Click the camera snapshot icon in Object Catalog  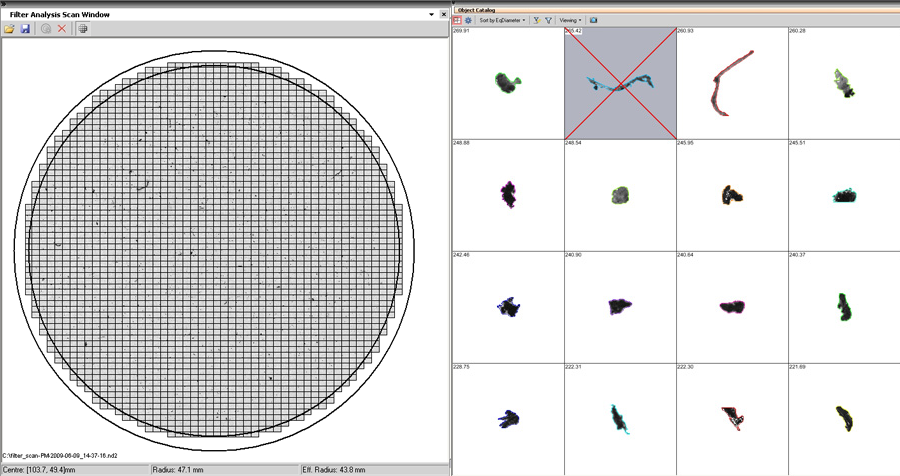593,20
